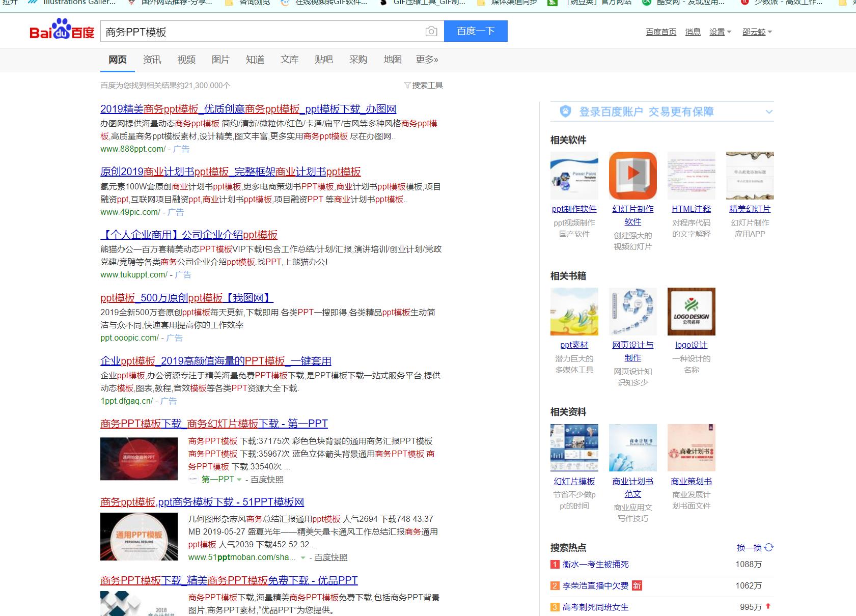Switch to the 文库 tab

click(x=289, y=60)
